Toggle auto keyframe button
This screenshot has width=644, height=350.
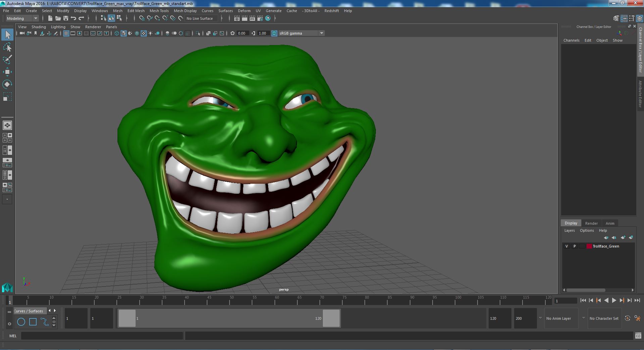[628, 318]
